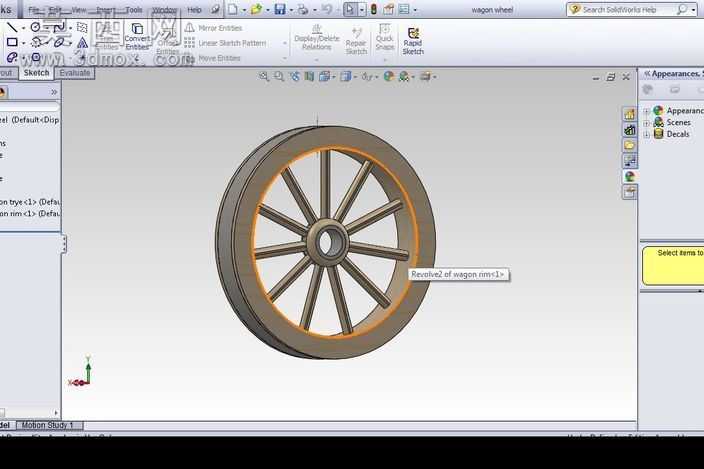
Task: Open the Window menu
Action: click(x=164, y=10)
